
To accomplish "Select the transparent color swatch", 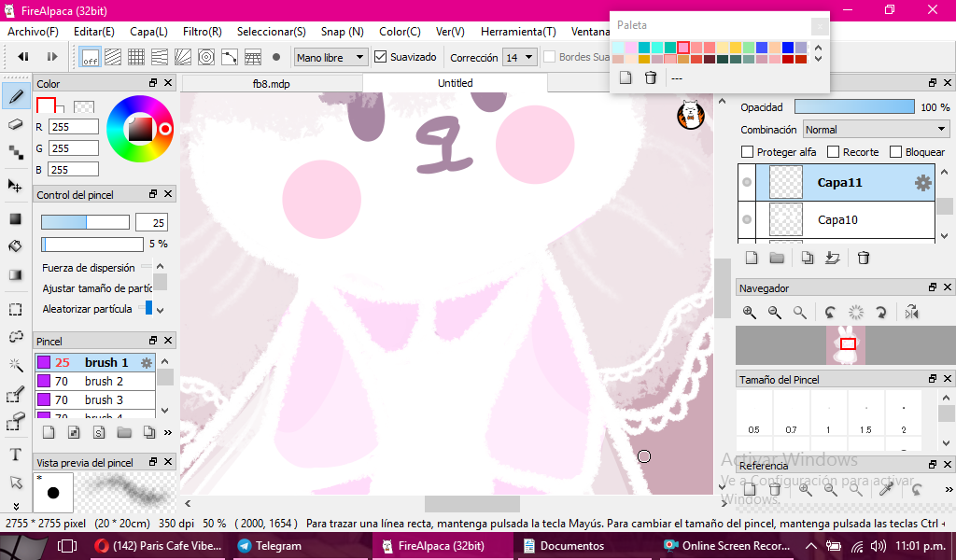I will pos(84,107).
